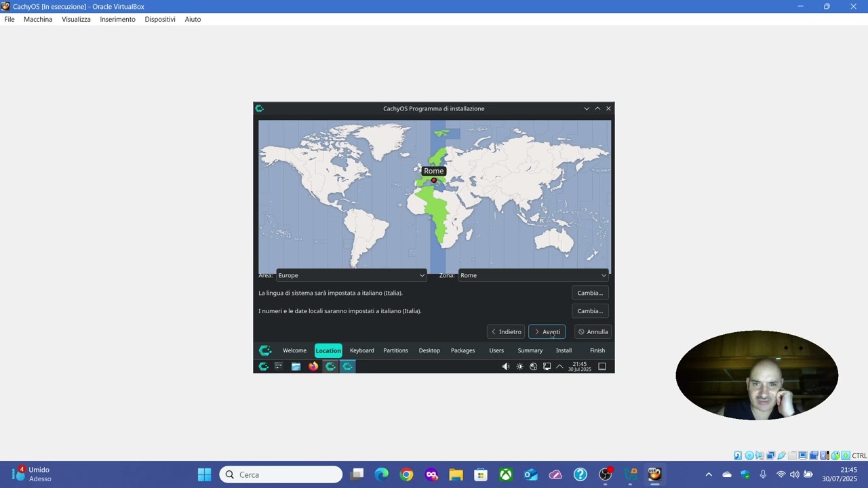Open the Zona dropdown showing Rome
868x488 pixels.
(533, 275)
